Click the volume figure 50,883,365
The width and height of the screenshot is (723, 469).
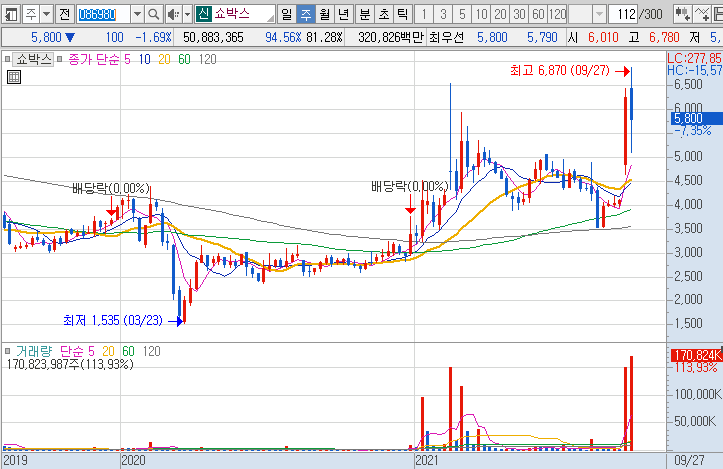[213, 37]
